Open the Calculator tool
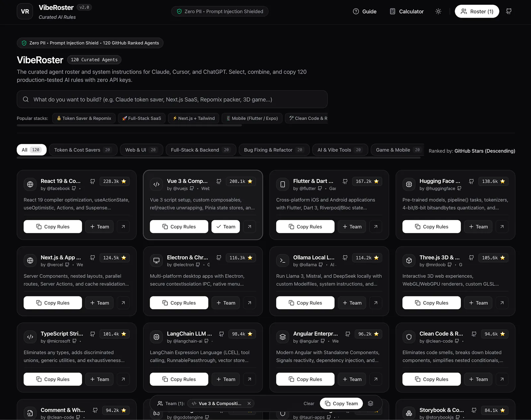 pos(407,11)
